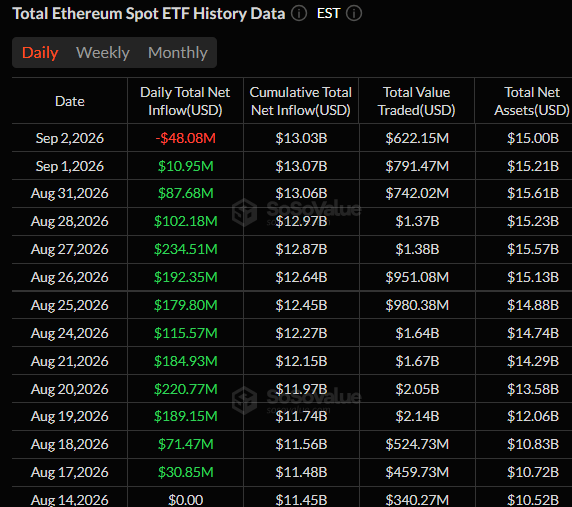The image size is (572, 507).
Task: Click the $1.64B value traded cell
Action: tap(417, 333)
